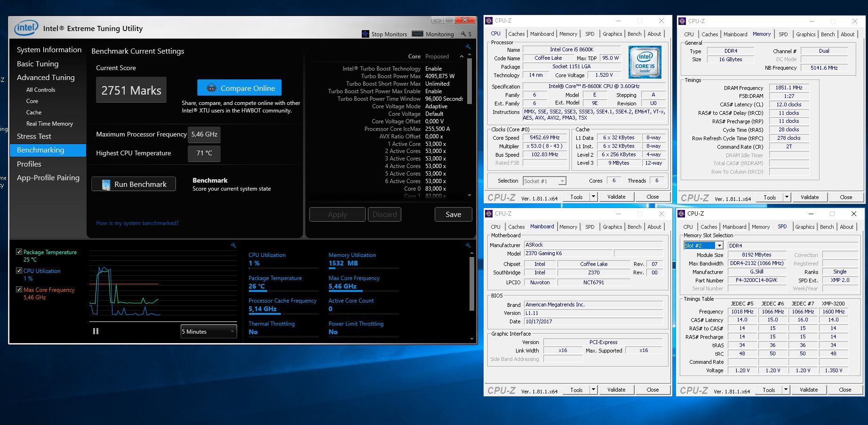Image resolution: width=868 pixels, height=425 pixels.
Task: Switch to Bench tab in CPU-Z CPU window
Action: tap(634, 34)
